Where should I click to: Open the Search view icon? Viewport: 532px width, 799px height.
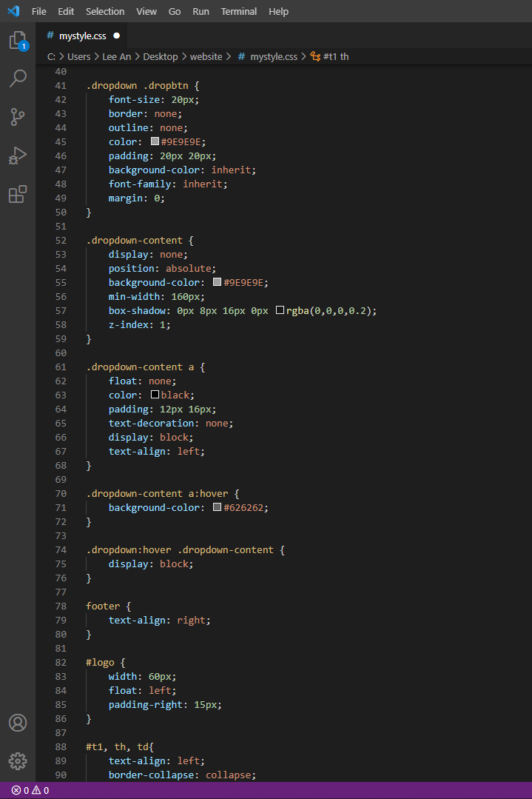(x=18, y=78)
